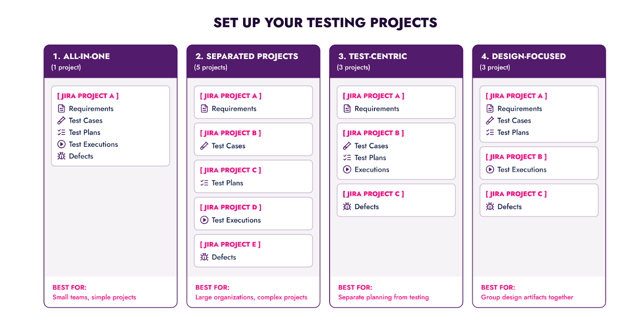This screenshot has height=326, width=644.
Task: Click the Test Cases pencil icon in the Test-Centric card
Action: tap(347, 146)
